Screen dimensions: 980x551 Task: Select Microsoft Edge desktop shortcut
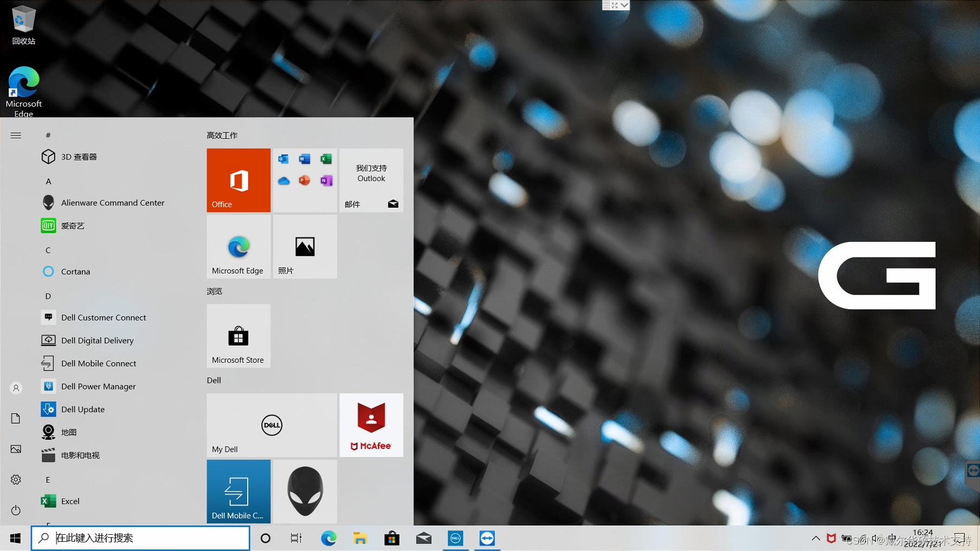[x=23, y=91]
